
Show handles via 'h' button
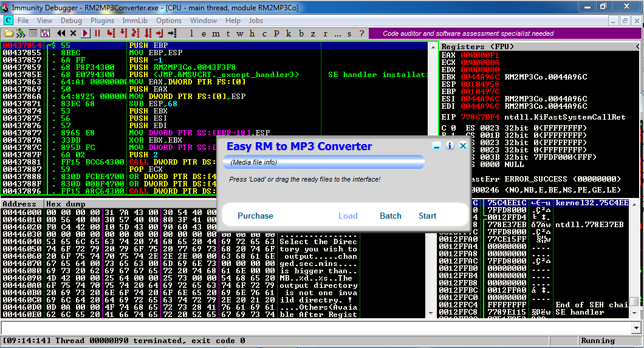click(252, 33)
